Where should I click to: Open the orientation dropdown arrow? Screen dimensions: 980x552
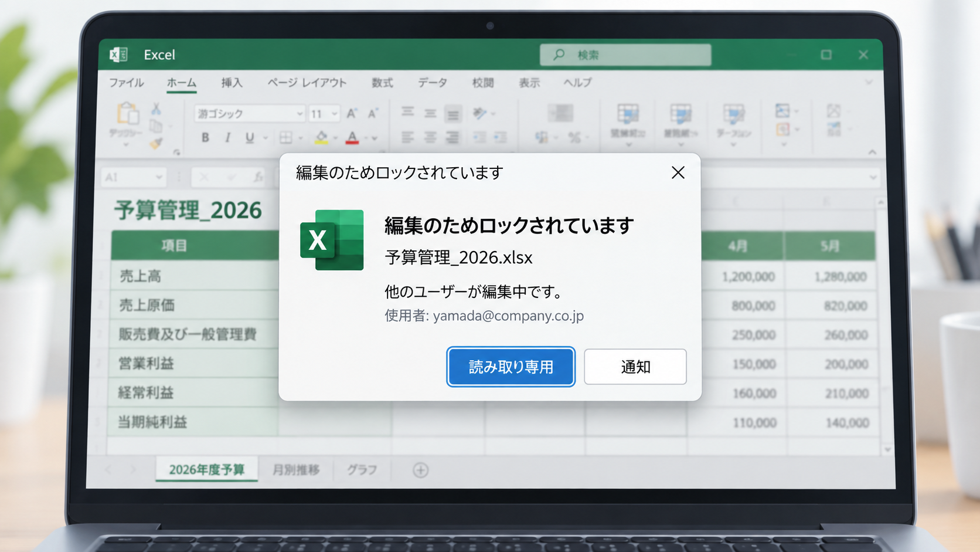coord(494,114)
